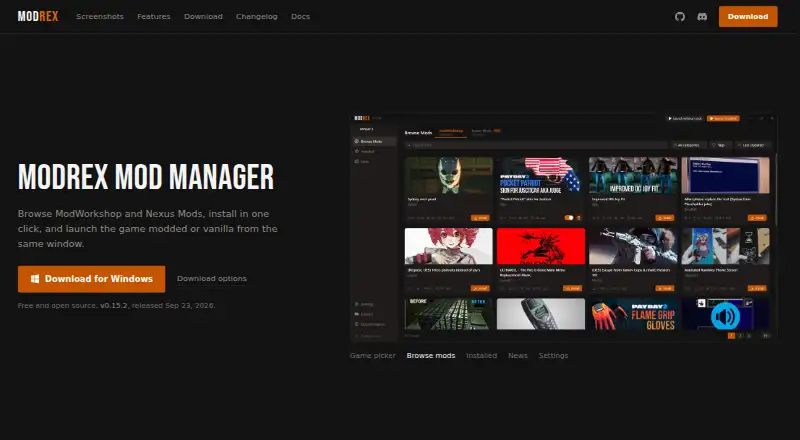
Task: Click the orange Launch modded button in the preview
Action: click(723, 118)
